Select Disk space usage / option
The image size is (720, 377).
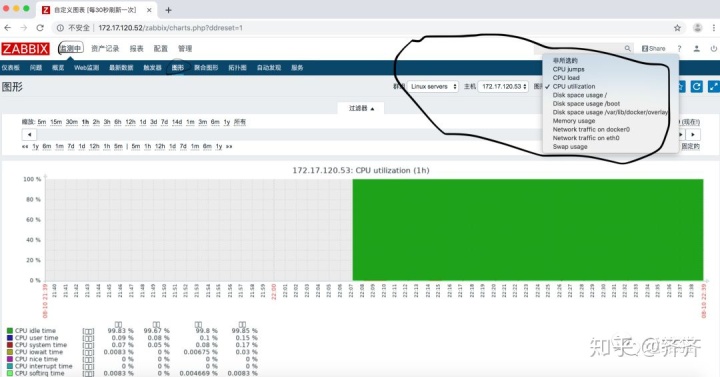coord(579,95)
